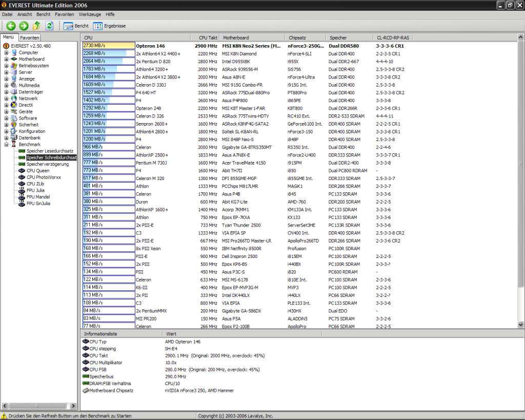Select Speicher Schreibdurchsatz benchmark
The image size is (525, 420).
coord(51,157)
